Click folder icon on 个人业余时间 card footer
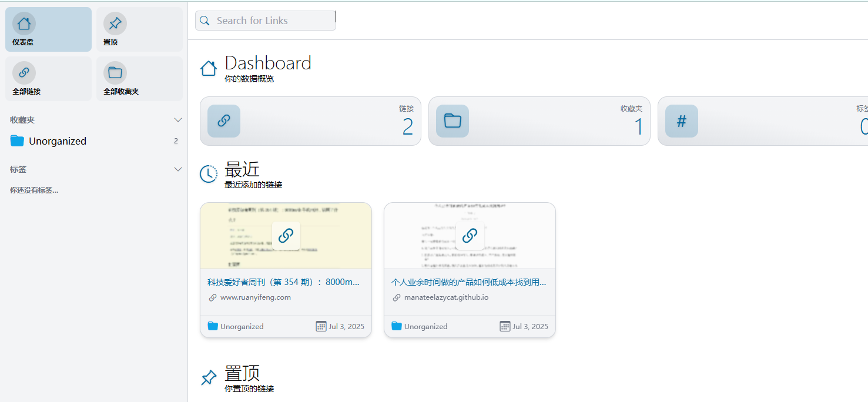 (397, 326)
